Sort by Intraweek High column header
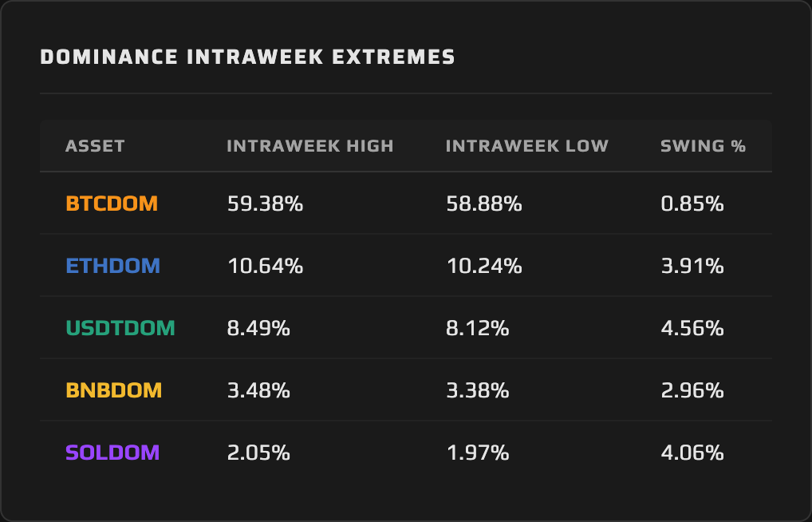Viewport: 812px width, 522px height. click(310, 145)
